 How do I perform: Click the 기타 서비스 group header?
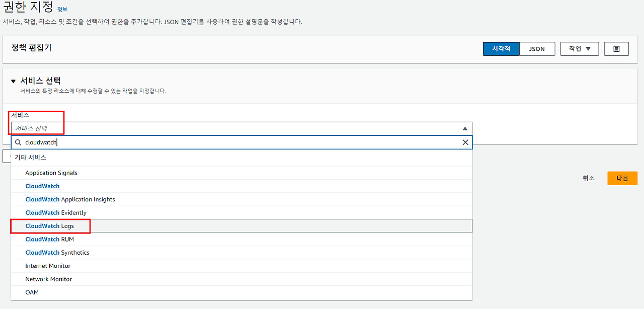pyautogui.click(x=30, y=158)
